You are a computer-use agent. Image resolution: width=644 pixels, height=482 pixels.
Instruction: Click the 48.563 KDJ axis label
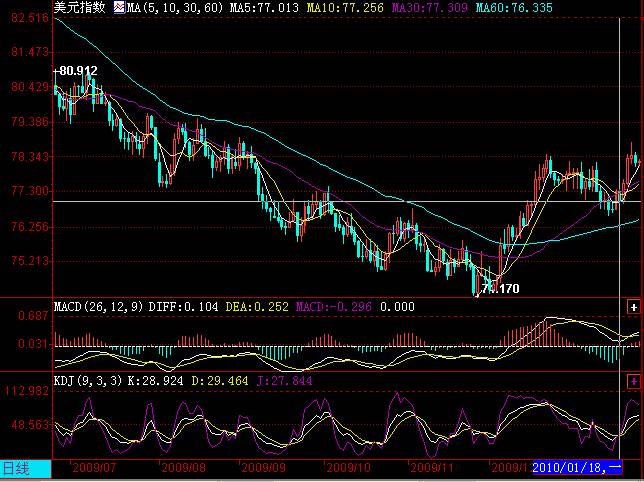30,425
